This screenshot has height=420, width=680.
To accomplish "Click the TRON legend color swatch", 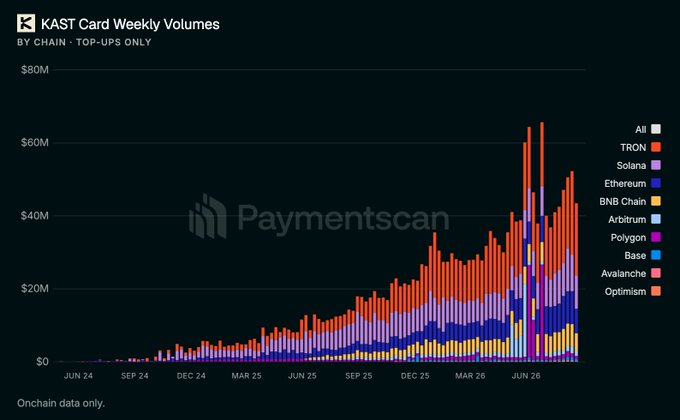I will [656, 147].
